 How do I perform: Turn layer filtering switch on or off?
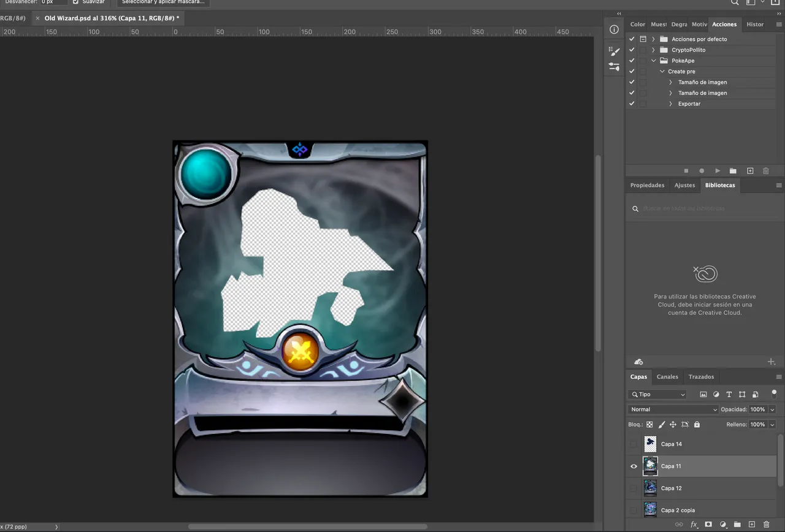[x=774, y=393]
